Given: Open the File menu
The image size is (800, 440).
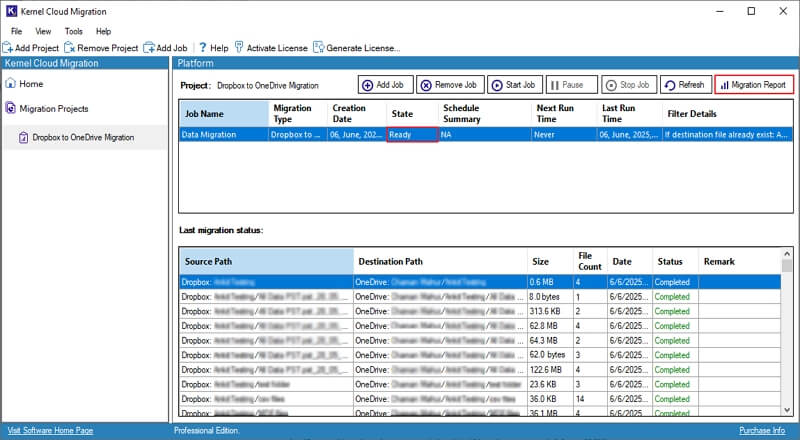Looking at the screenshot, I should pyautogui.click(x=17, y=31).
